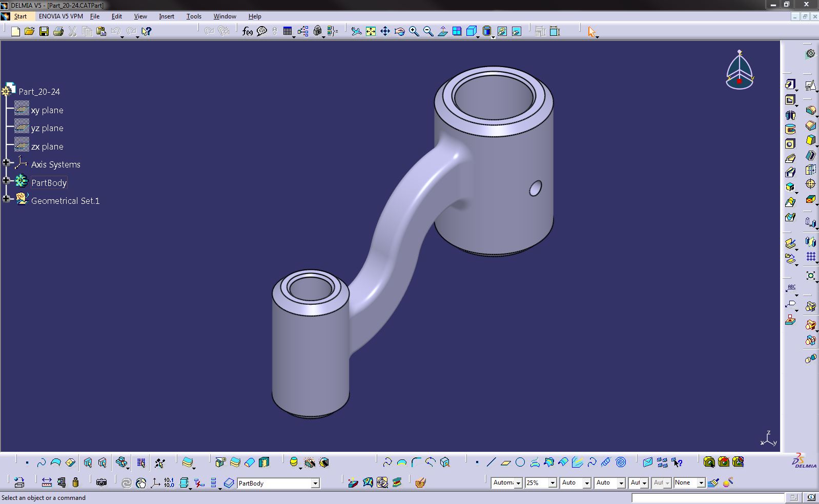Screen dimensions: 819x504
Task: Expand the PartBody tree node
Action: (x=6, y=180)
